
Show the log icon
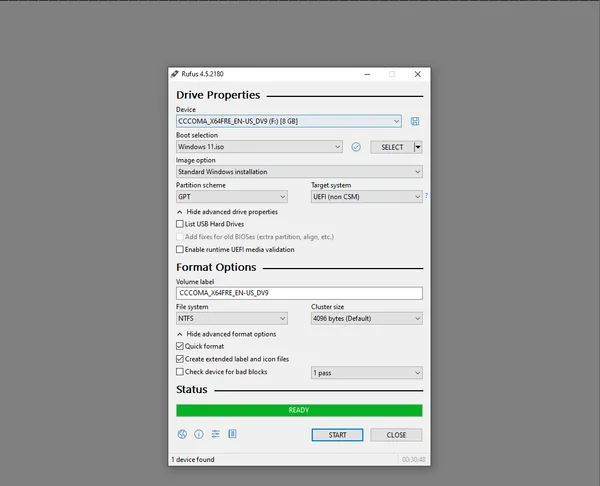pos(232,434)
